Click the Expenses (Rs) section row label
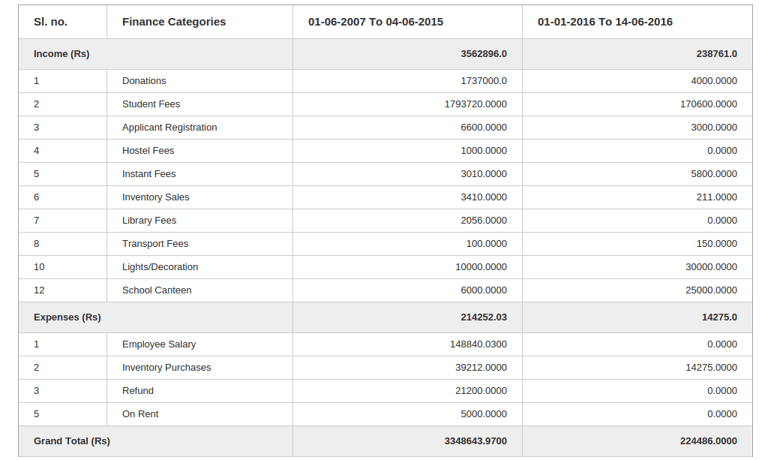This screenshot has height=460, width=768. pyautogui.click(x=67, y=317)
